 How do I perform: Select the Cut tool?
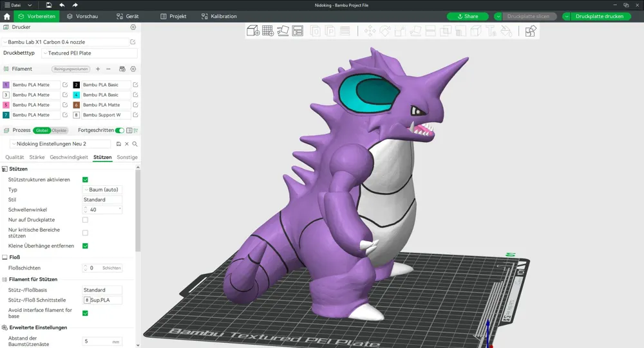(430, 31)
